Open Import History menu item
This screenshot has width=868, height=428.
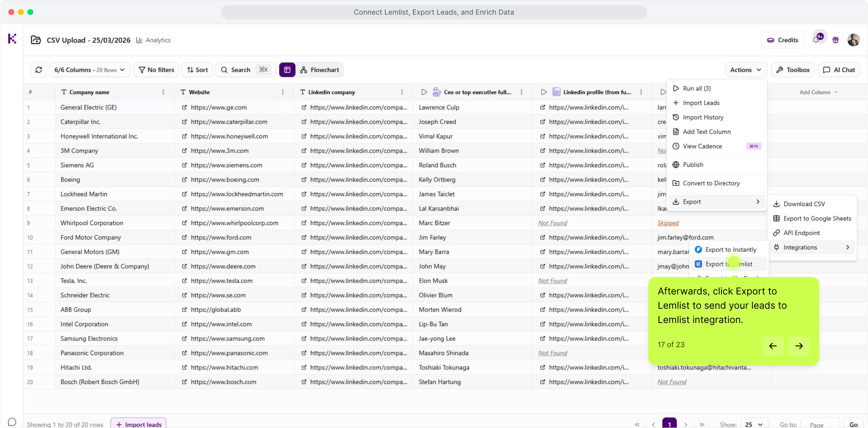tap(717, 117)
